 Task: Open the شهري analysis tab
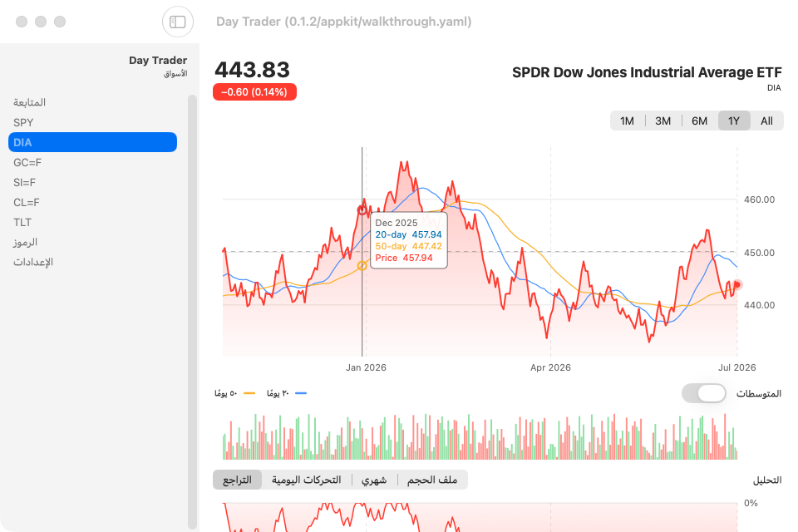coord(374,480)
